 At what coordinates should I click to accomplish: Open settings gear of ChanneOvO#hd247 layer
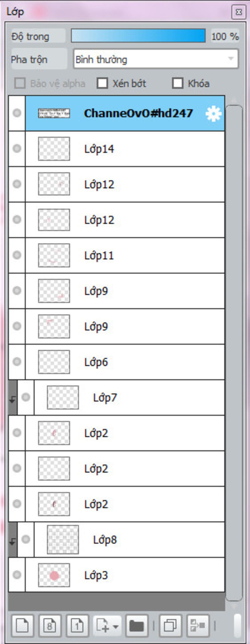click(x=213, y=114)
